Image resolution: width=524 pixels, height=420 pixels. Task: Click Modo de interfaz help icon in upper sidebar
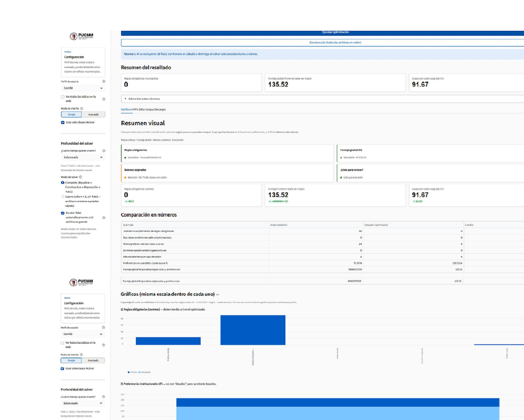point(82,108)
